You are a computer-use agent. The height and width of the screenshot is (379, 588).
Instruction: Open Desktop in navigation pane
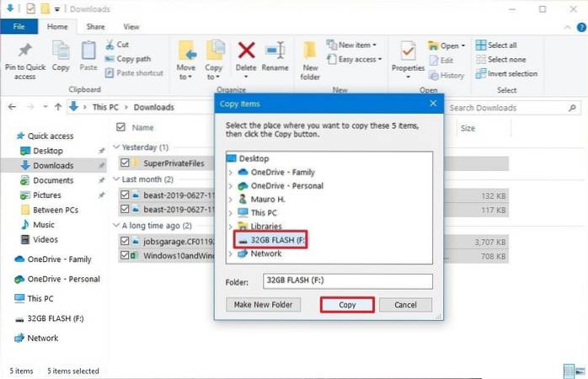[41, 151]
